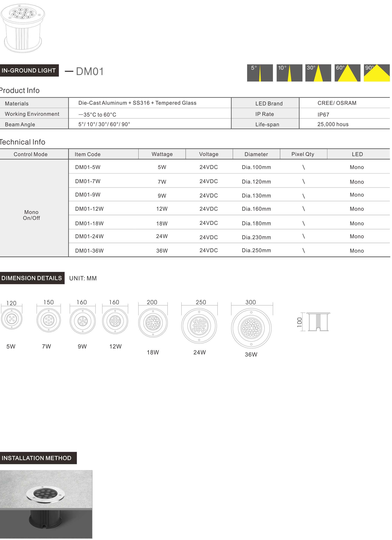The image size is (392, 540).
Task: Click the Working Environment label
Action: pyautogui.click(x=32, y=114)
